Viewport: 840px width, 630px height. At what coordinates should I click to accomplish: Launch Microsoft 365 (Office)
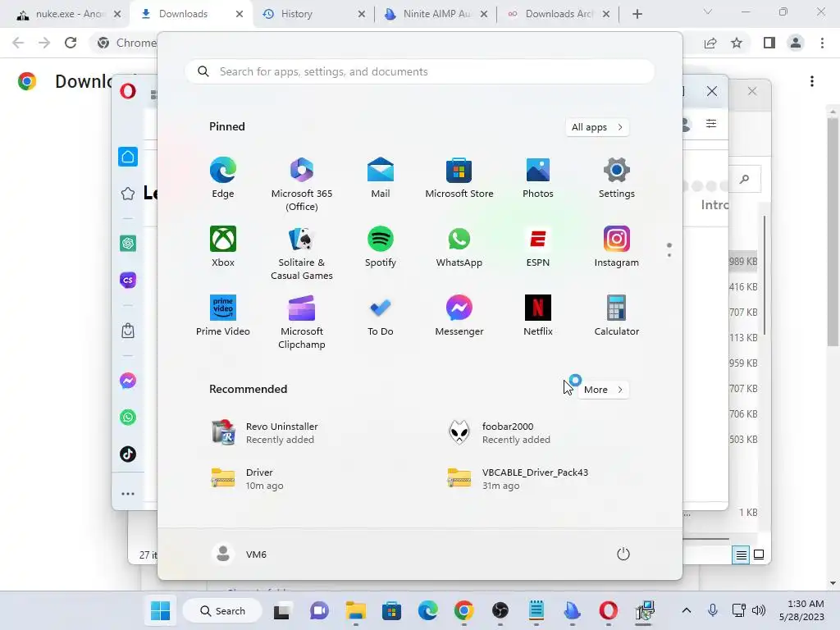click(x=302, y=185)
